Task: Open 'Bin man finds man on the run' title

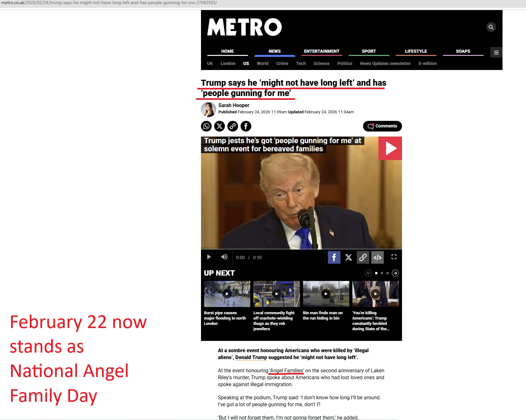Action: [x=323, y=315]
